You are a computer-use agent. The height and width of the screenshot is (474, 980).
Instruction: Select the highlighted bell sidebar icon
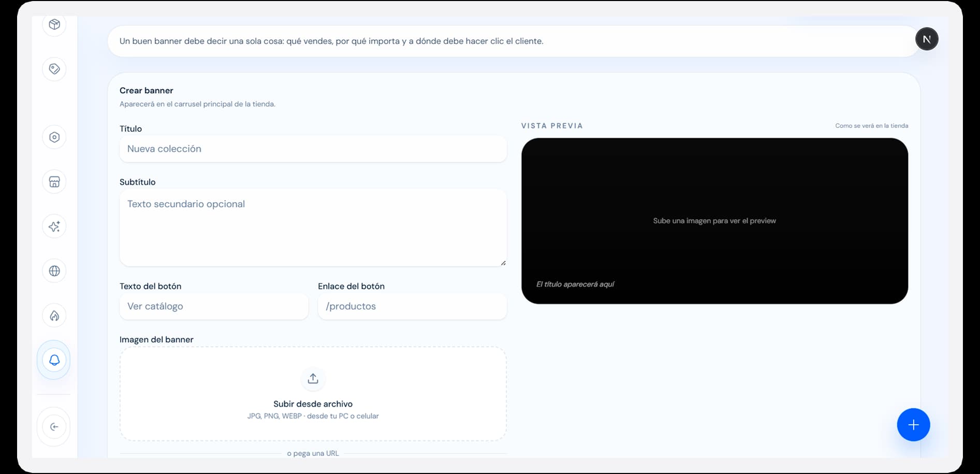54,360
